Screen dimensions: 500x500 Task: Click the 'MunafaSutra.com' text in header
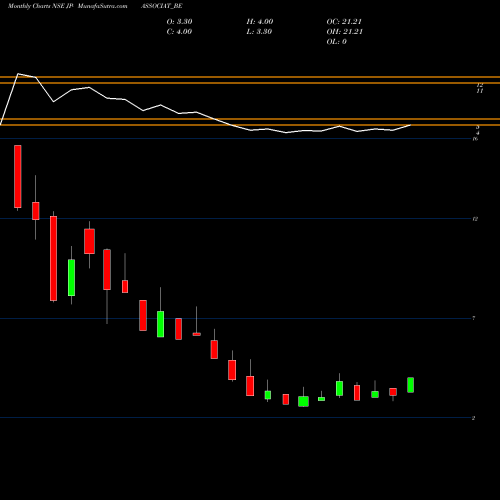coord(102,6)
